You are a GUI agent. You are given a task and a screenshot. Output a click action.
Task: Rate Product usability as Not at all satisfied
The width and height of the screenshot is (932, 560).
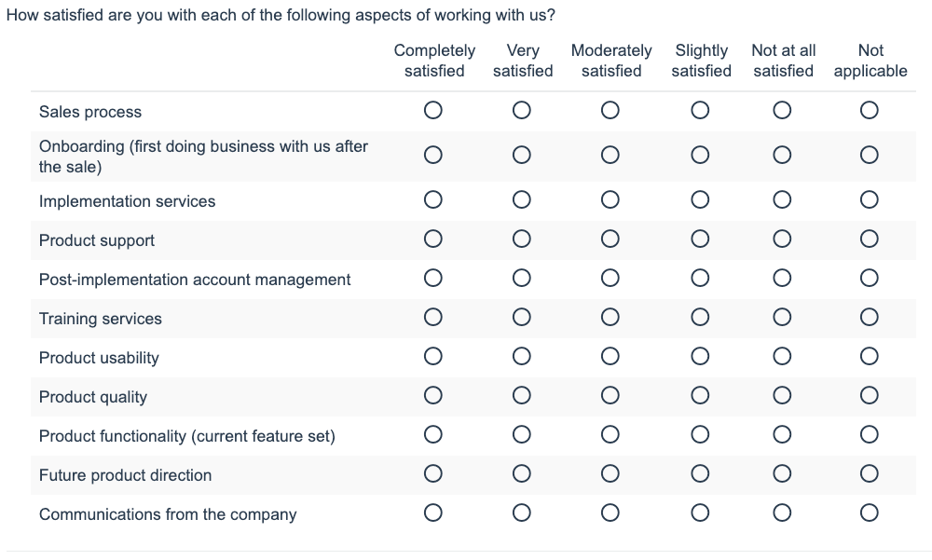pos(782,357)
